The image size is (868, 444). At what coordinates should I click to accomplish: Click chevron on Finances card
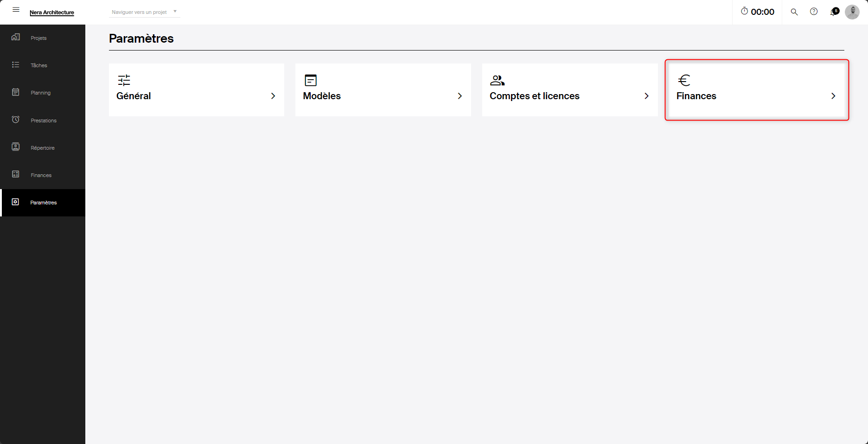point(833,96)
